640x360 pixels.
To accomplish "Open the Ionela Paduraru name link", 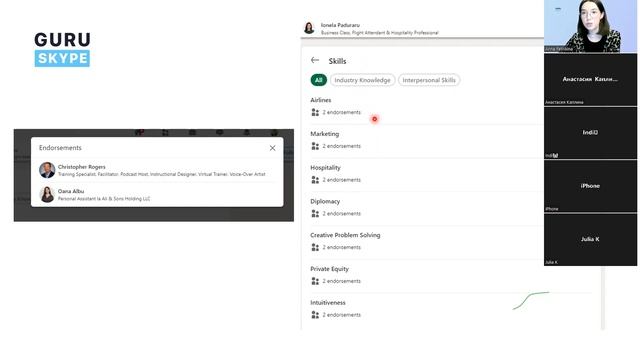I will click(340, 25).
